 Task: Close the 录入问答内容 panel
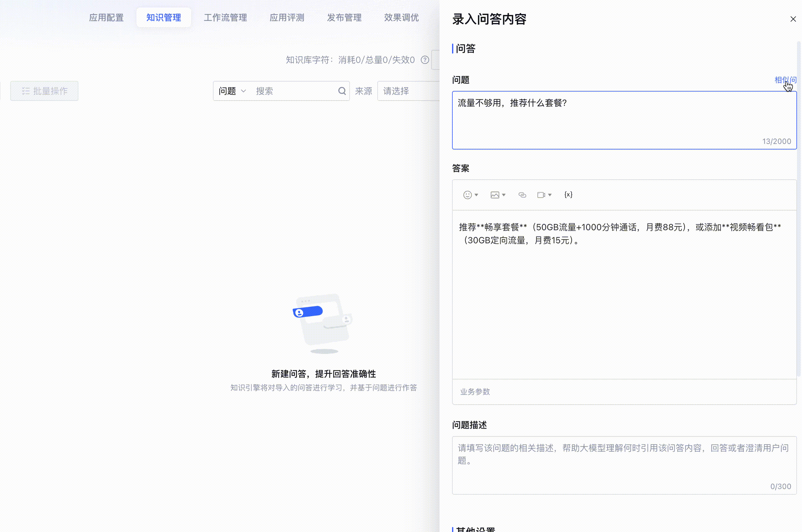(793, 19)
